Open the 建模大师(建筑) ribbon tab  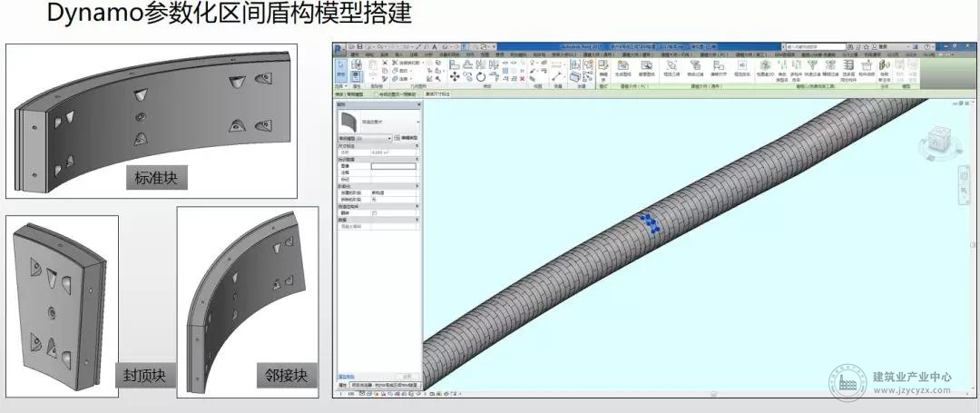pyautogui.click(x=637, y=55)
